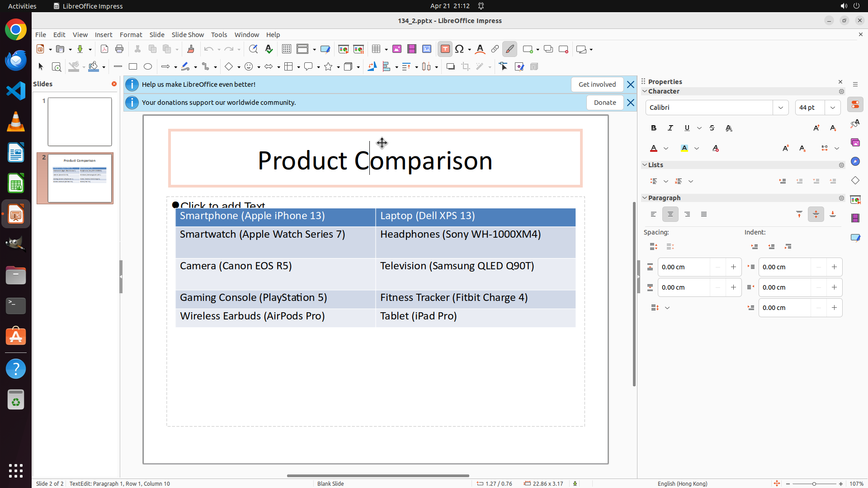Toggle Italic formatting in sidebar
The image size is (868, 488).
tap(670, 128)
